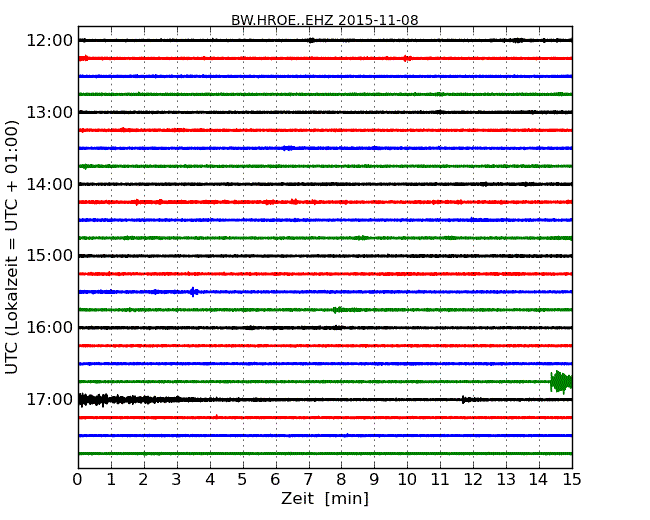Click the x-axis tick label 7
Image resolution: width=650 pixels, height=520 pixels.
308,480
